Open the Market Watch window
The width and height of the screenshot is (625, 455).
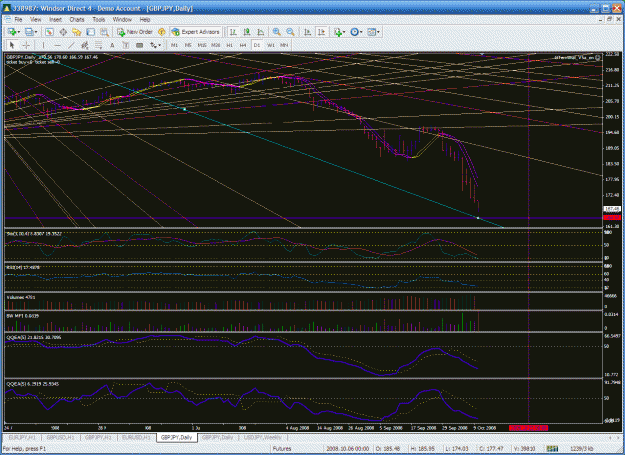coord(49,32)
